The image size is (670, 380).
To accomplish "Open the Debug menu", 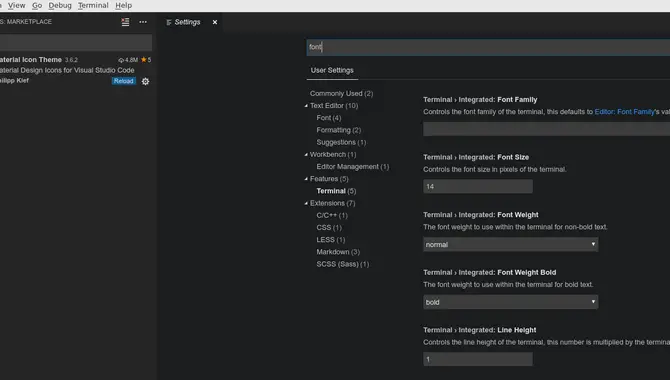I will point(60,6).
